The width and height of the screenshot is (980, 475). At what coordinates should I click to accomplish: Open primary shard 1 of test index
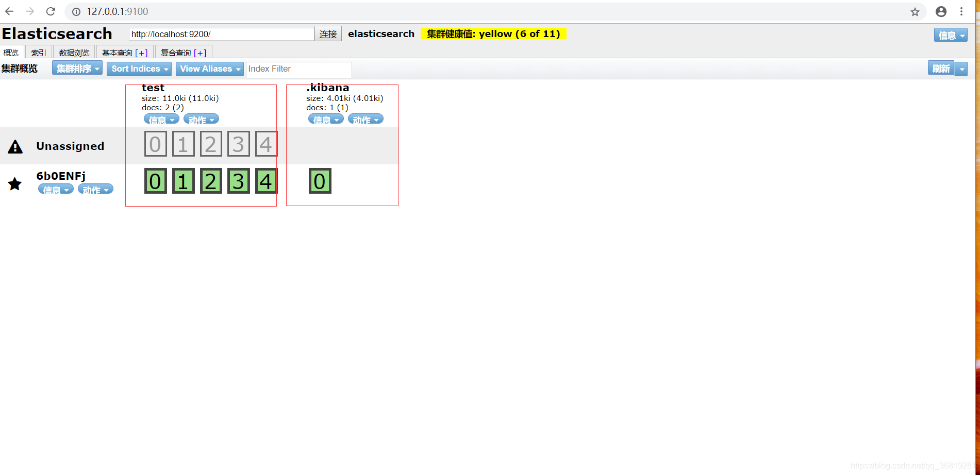pos(183,181)
